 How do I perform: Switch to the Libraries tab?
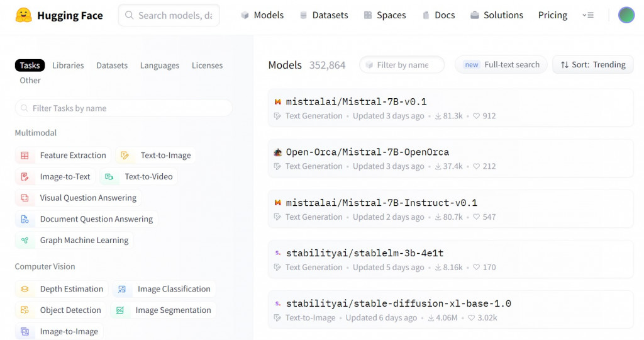click(68, 65)
